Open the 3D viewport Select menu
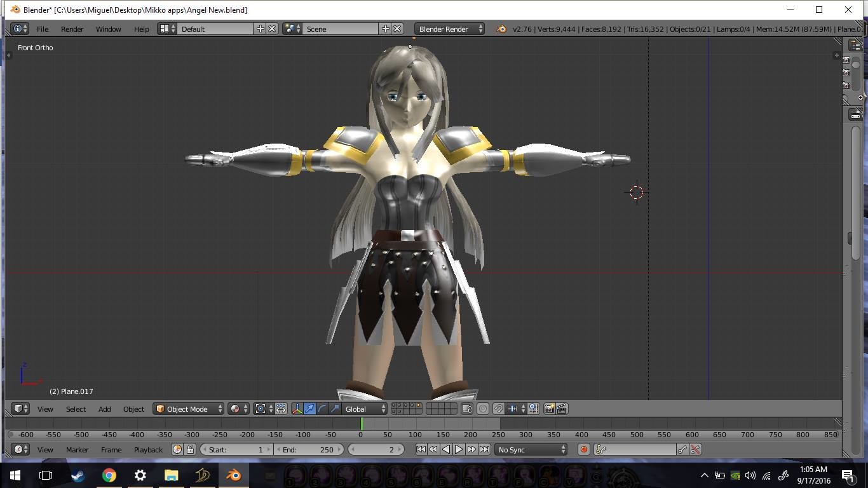 [76, 409]
